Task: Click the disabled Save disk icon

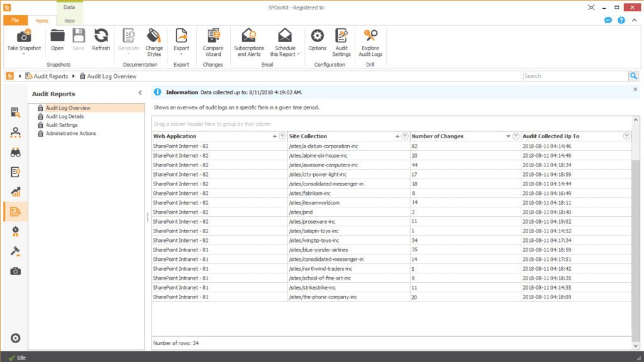Action: [79, 36]
